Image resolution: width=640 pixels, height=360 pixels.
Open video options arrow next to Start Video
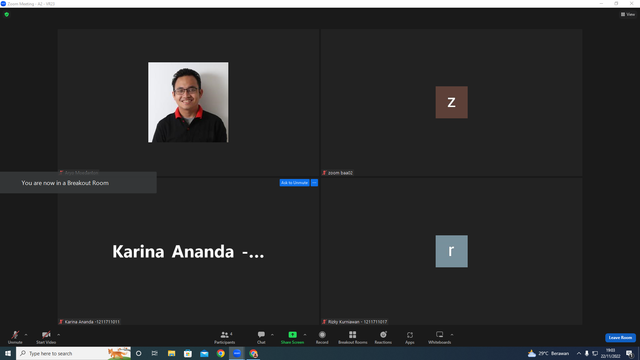coord(59,335)
